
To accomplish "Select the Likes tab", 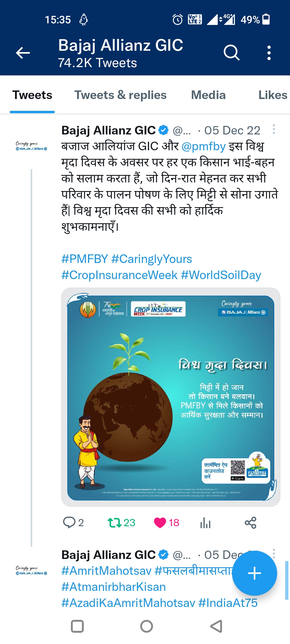I will 273,95.
